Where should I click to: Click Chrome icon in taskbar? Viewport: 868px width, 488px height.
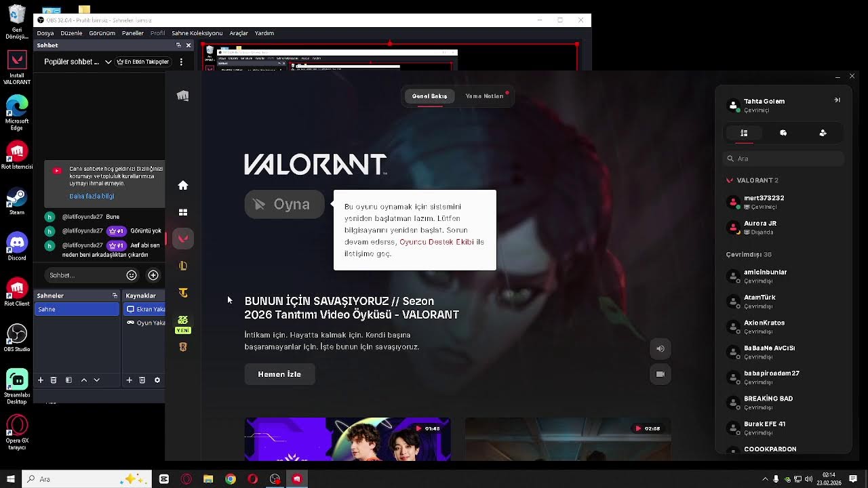pos(231,479)
